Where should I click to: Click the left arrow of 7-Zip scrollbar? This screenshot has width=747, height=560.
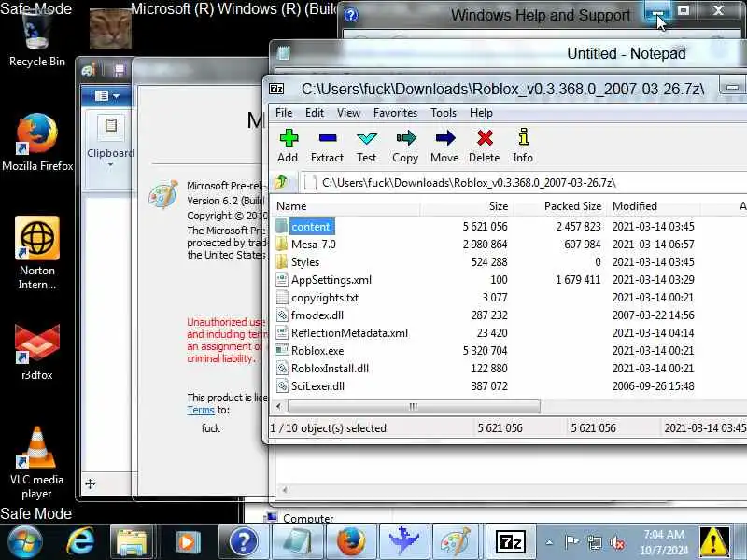coord(279,407)
